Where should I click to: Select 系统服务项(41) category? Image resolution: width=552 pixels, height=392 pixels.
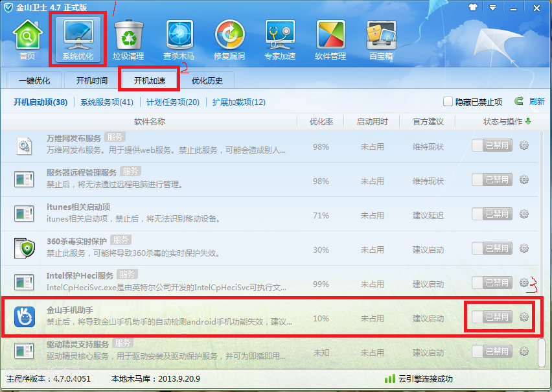pyautogui.click(x=107, y=102)
